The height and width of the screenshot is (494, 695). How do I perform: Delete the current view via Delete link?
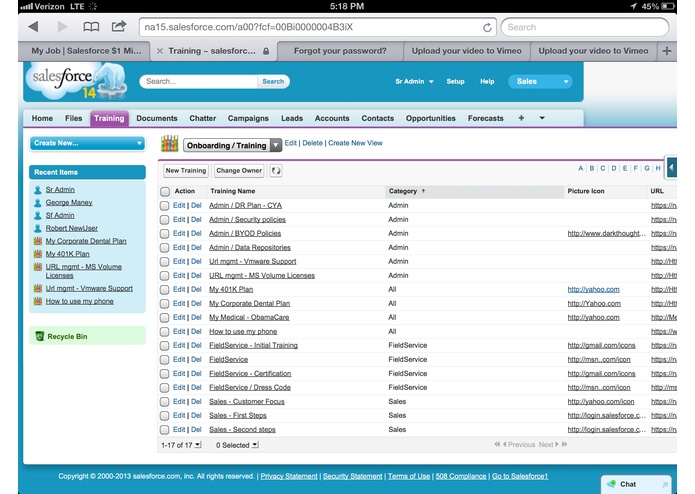(x=312, y=143)
